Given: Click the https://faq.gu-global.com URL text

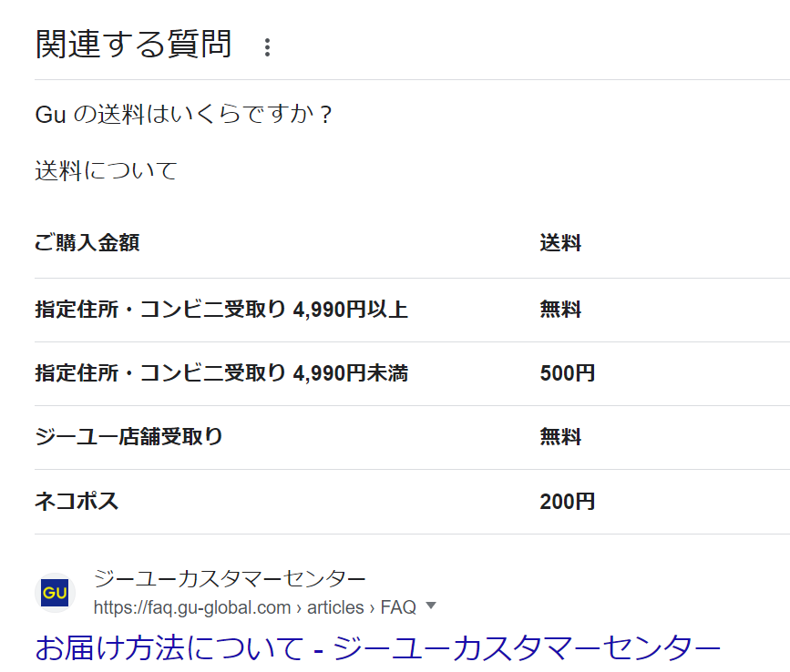Looking at the screenshot, I should 192,607.
